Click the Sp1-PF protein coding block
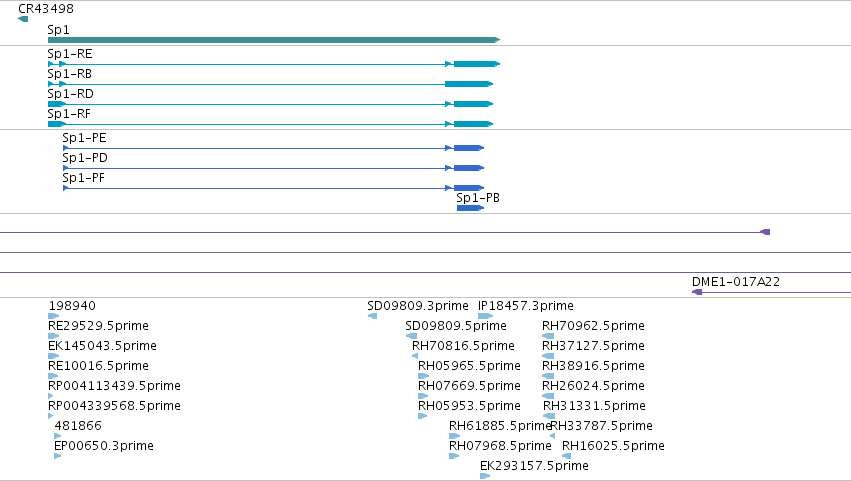This screenshot has width=851, height=481. coord(469,188)
